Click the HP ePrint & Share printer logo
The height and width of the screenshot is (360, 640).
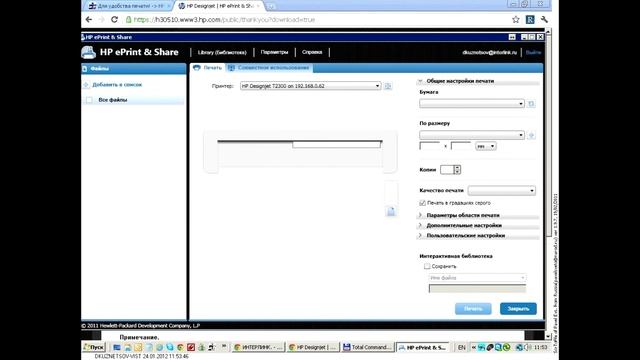pyautogui.click(x=88, y=52)
